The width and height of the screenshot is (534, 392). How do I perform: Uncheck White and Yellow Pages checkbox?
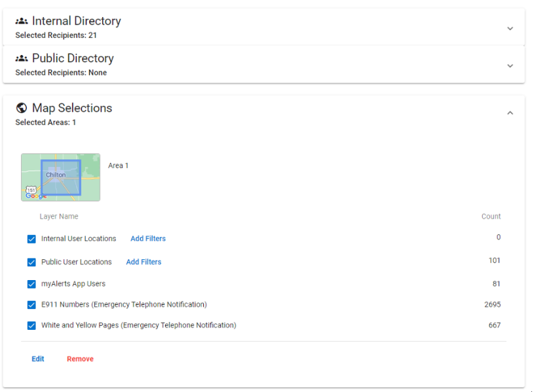click(x=31, y=326)
